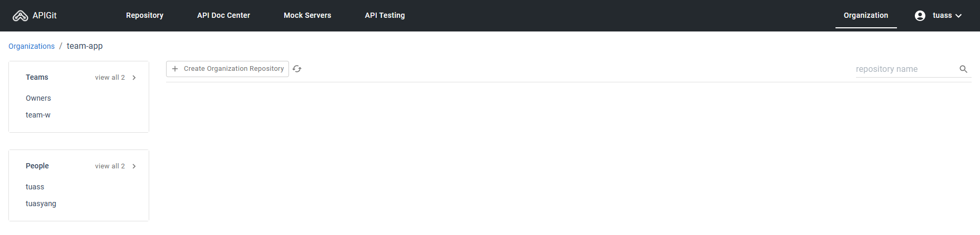Follow the Organizations breadcrumb link
Viewport: 980px width, 235px height.
[x=32, y=46]
